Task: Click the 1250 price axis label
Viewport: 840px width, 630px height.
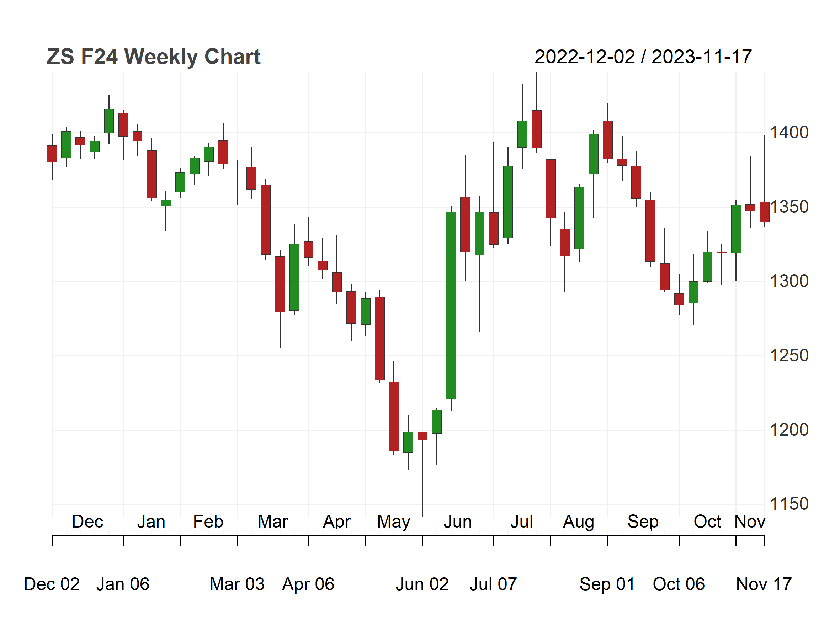Action: 789,356
